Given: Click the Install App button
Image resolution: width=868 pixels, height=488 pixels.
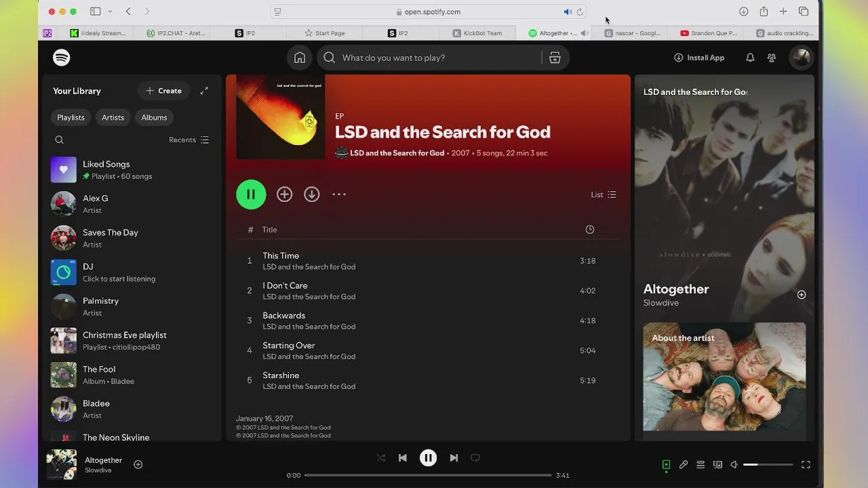Looking at the screenshot, I should [x=699, y=58].
